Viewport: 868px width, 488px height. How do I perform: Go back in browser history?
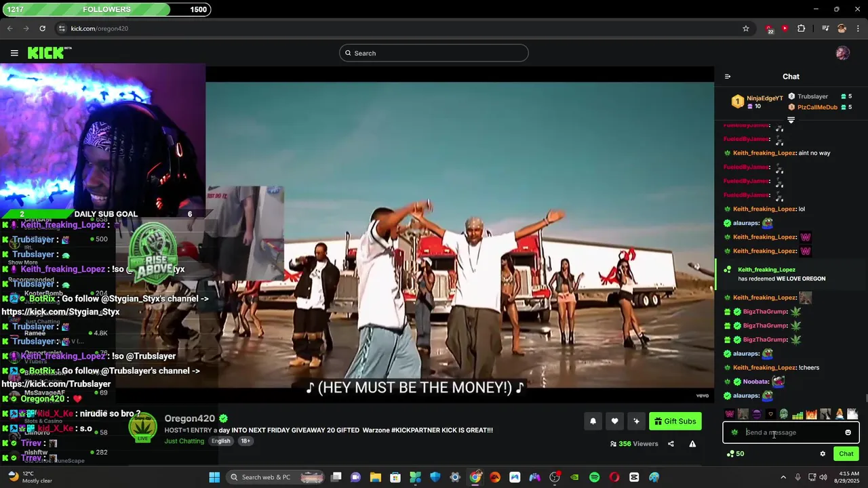pos(9,28)
